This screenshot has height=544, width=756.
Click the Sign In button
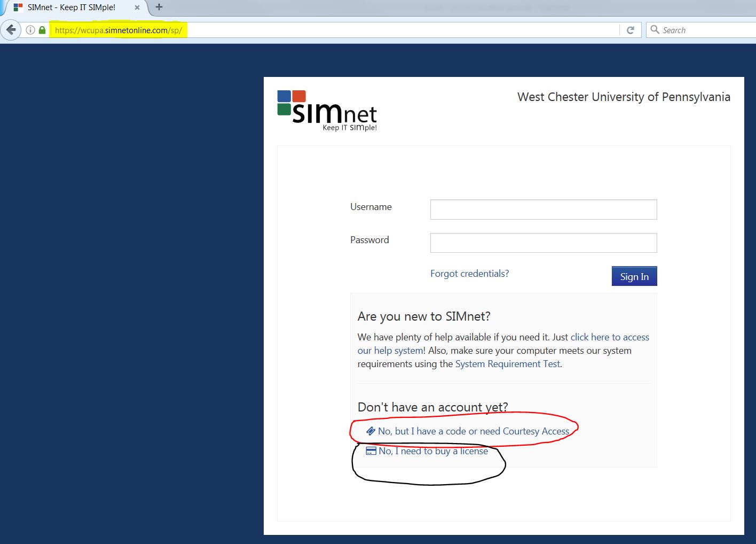(634, 276)
